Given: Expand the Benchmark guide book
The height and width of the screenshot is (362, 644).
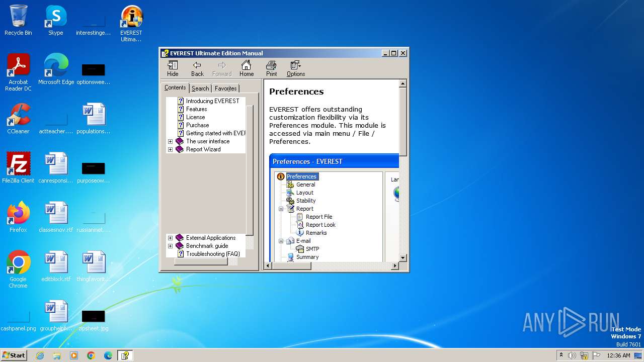Looking at the screenshot, I should (170, 246).
